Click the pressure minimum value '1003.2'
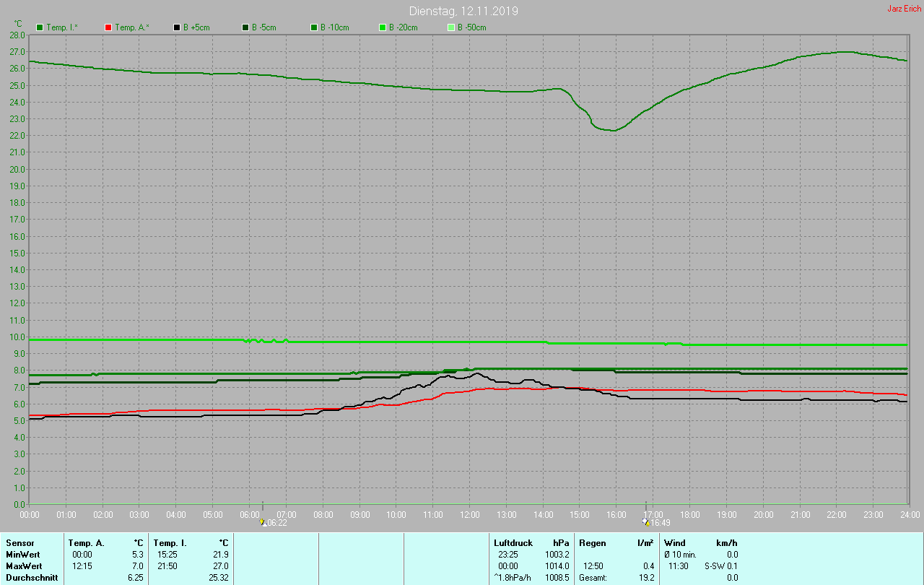Screen dimensions: 924x585 coord(557,554)
